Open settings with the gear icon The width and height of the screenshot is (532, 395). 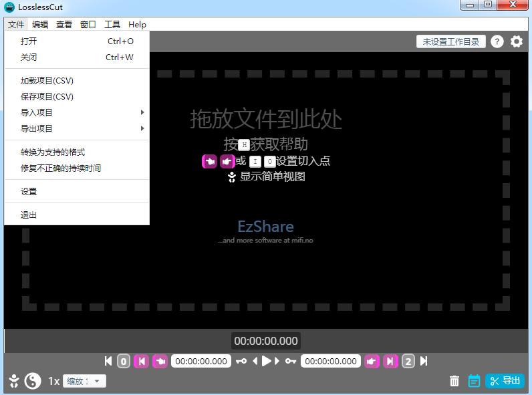click(517, 41)
